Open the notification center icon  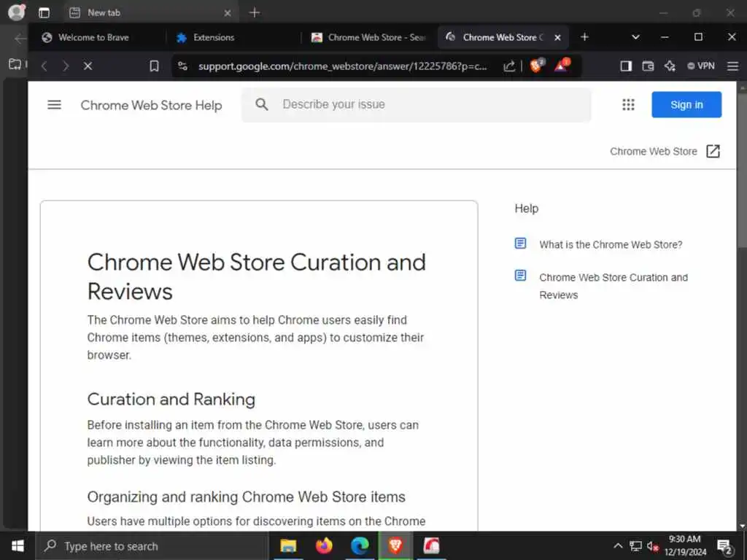(x=724, y=547)
